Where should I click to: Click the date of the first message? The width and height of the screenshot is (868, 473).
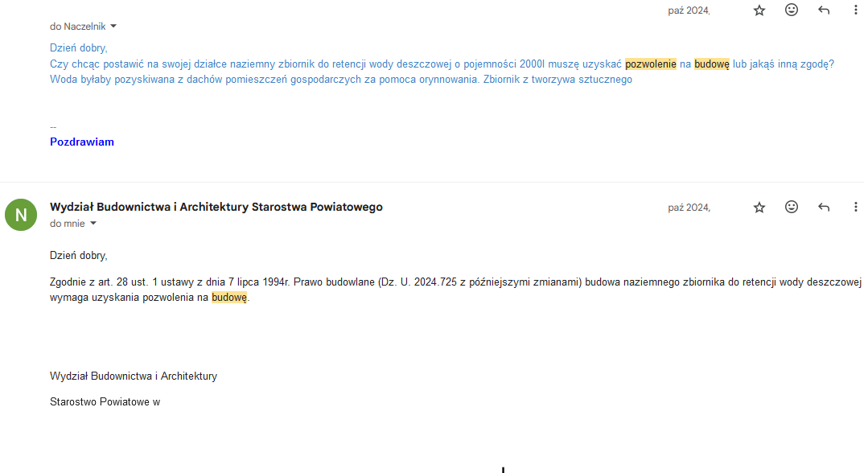coord(689,10)
